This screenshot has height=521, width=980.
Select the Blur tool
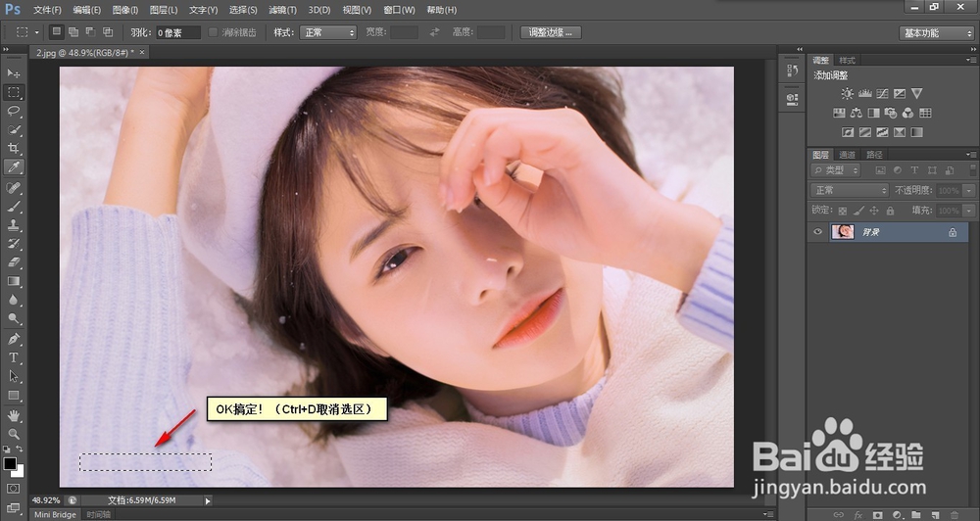tap(13, 300)
